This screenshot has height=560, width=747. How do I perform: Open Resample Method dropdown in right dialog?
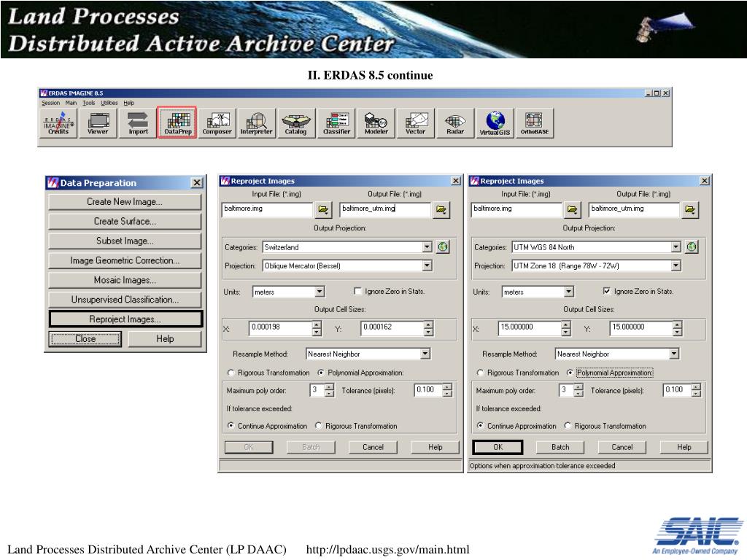click(x=673, y=354)
